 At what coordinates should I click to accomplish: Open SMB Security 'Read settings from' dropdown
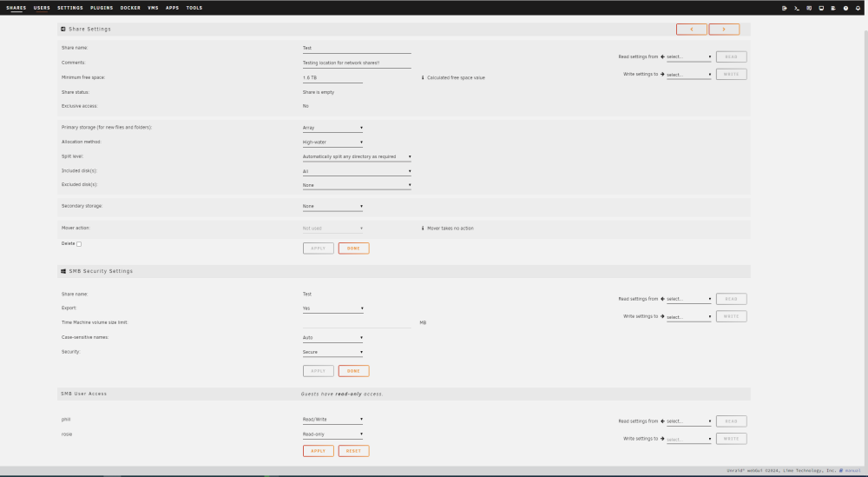click(x=688, y=299)
